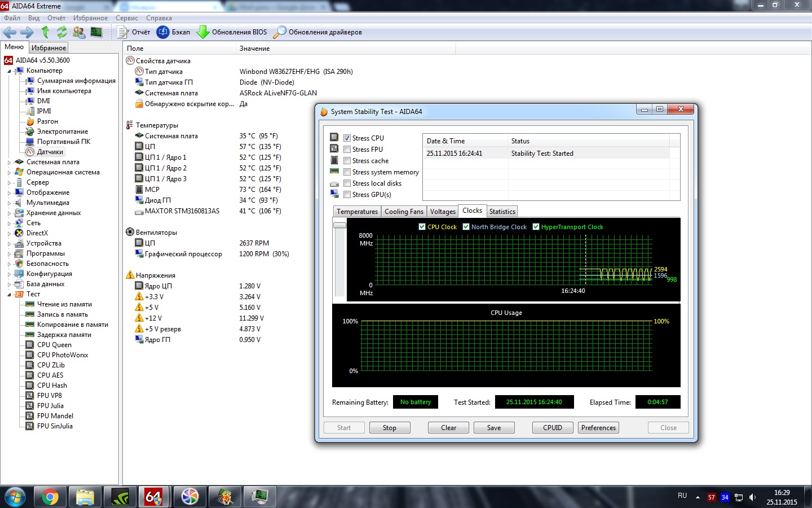Open Обновления драйверов from the toolbar
Screen dimensions: 812x508
coord(317,32)
